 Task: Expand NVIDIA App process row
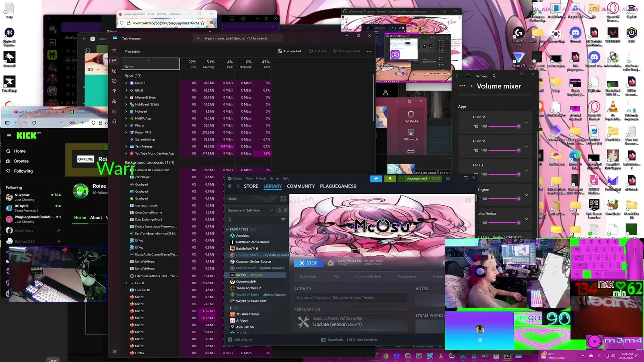126,118
